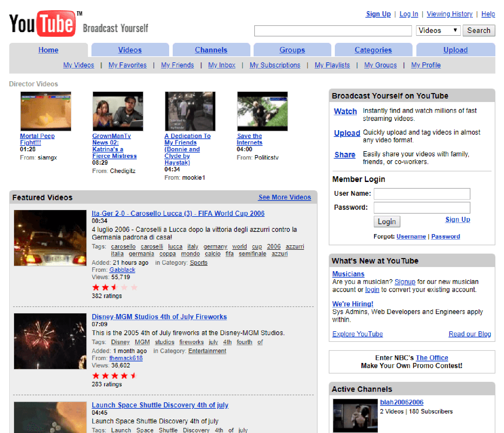Click the 'germany' tag link
Screen dimensions: 504x433
215,247
